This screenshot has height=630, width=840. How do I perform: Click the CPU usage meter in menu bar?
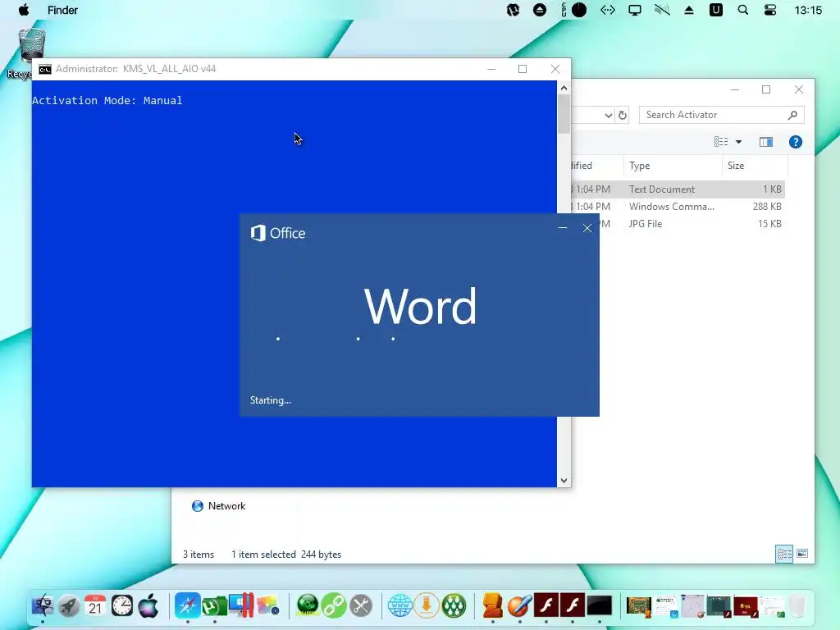point(573,10)
